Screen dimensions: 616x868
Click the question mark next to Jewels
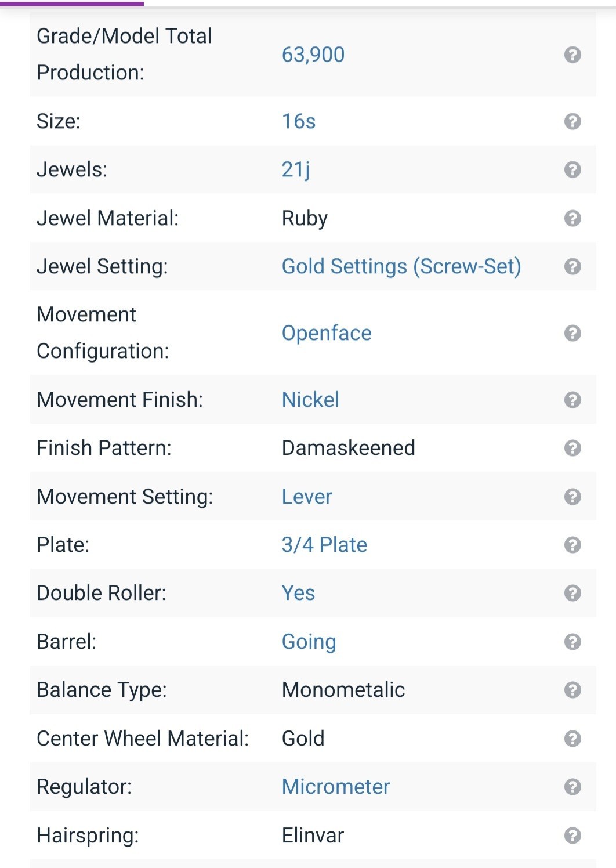[572, 169]
